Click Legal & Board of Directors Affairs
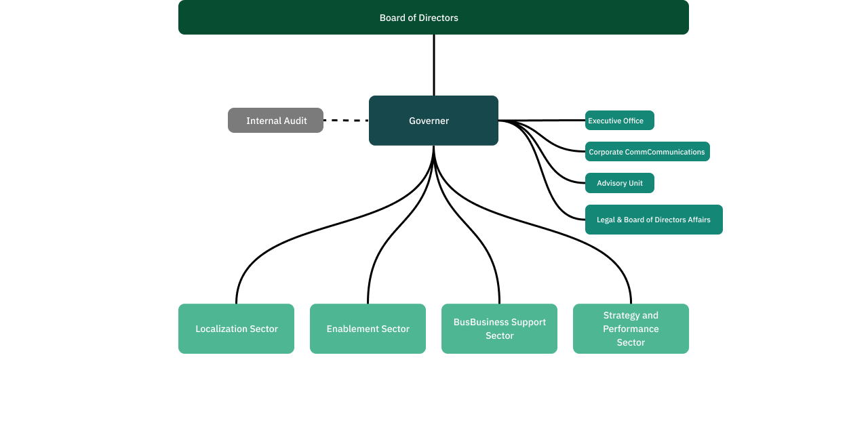Screen dimensions: 868x431 654,220
